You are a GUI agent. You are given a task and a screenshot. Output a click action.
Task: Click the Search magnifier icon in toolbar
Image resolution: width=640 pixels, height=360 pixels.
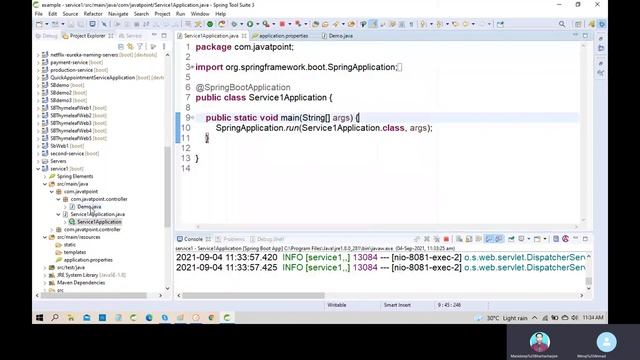click(562, 24)
